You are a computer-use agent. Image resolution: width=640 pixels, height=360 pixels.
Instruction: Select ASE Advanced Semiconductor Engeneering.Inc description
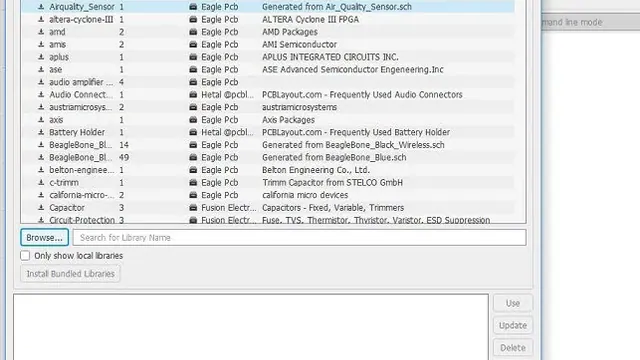click(353, 70)
